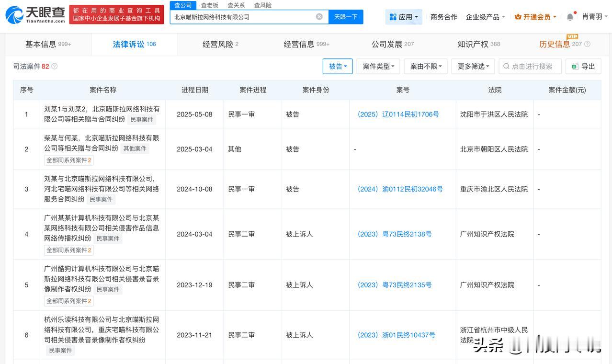Open the 被告 filter dropdown
Screen dimensions: 612x364
338,66
